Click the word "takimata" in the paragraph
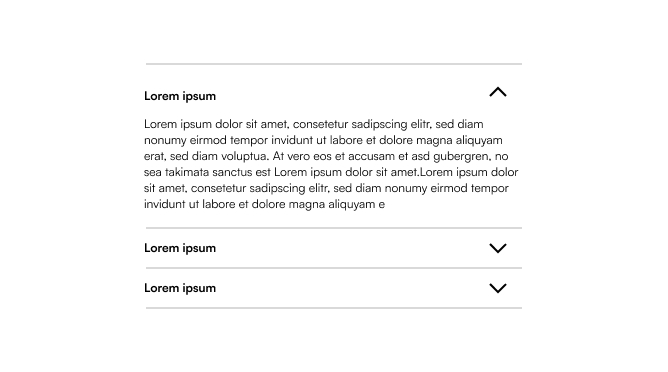Viewport: 668px width, 372px height. tap(187, 172)
